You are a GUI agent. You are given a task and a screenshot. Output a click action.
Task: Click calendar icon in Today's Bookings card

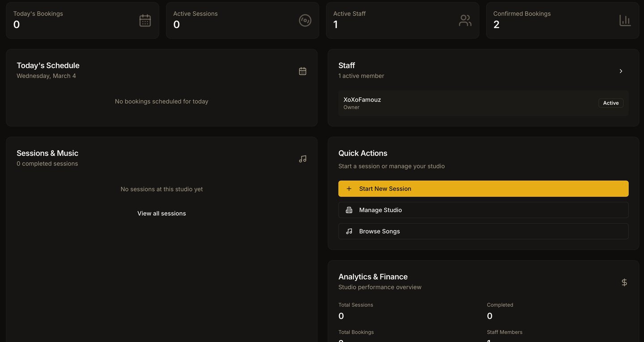pos(145,21)
